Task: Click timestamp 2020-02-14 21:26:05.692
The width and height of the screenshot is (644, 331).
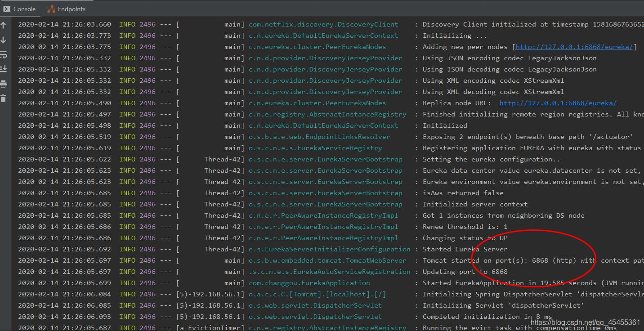Action: pos(64,249)
